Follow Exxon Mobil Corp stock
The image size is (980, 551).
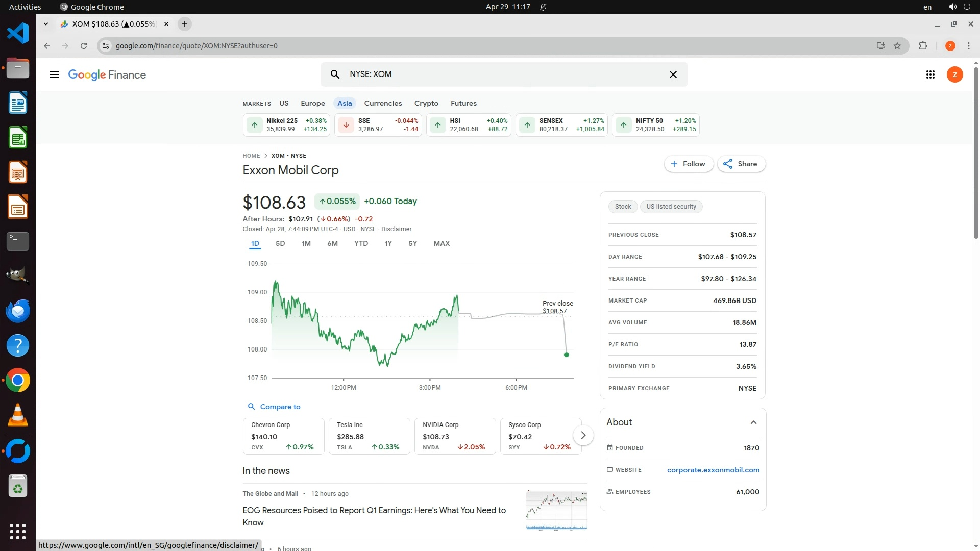click(688, 164)
